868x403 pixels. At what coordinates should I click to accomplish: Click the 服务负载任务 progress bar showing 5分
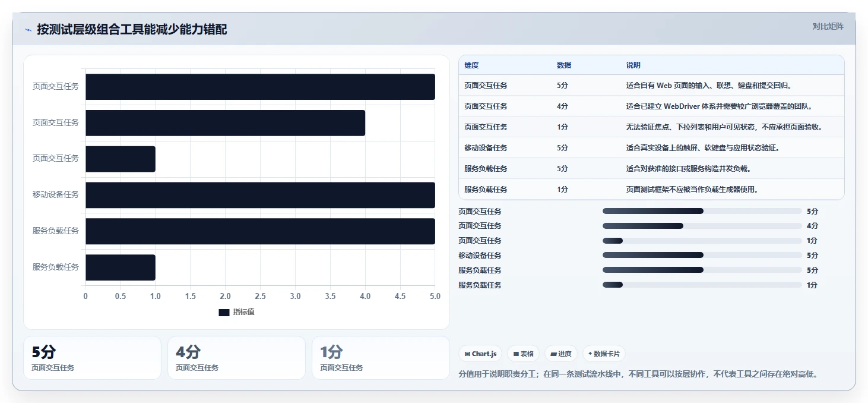click(702, 270)
